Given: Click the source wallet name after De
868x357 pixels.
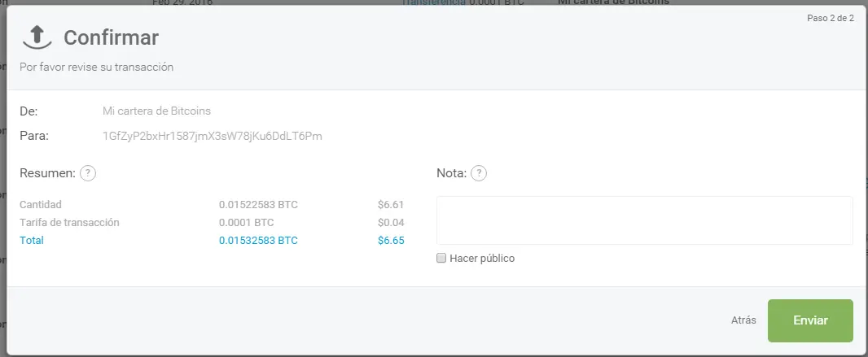Looking at the screenshot, I should (157, 111).
